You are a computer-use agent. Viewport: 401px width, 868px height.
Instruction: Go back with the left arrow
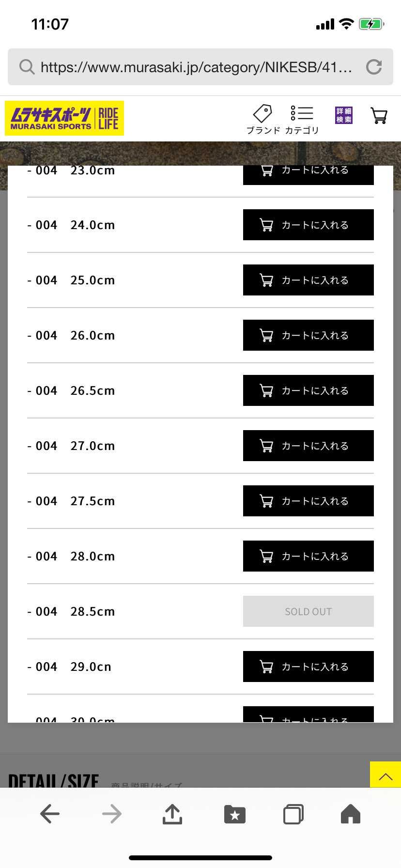(50, 814)
